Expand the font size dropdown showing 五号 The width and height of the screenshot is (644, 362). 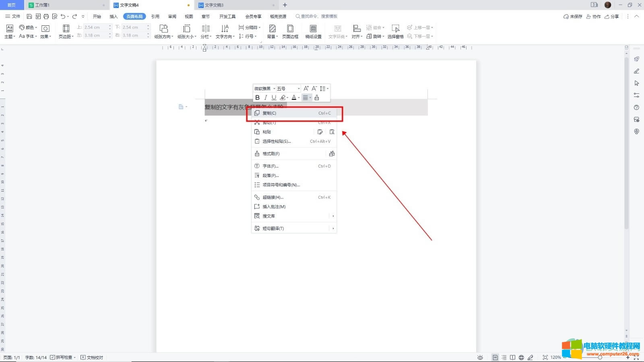288,88
